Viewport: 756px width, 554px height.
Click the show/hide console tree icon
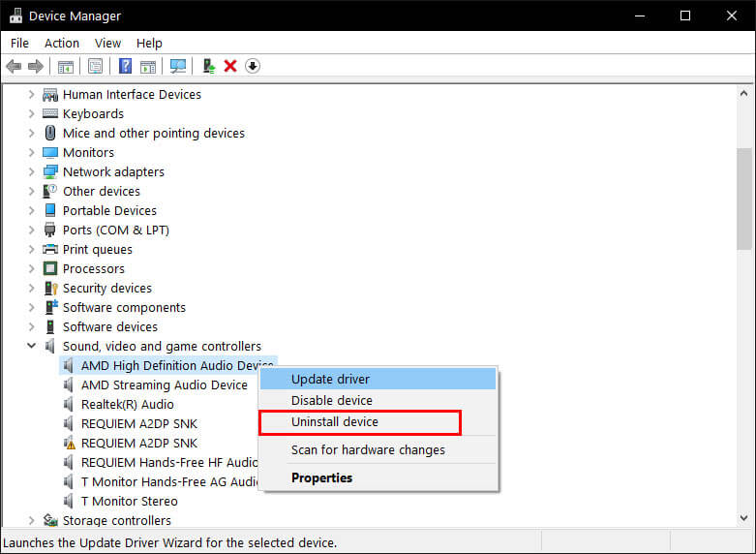tap(65, 66)
